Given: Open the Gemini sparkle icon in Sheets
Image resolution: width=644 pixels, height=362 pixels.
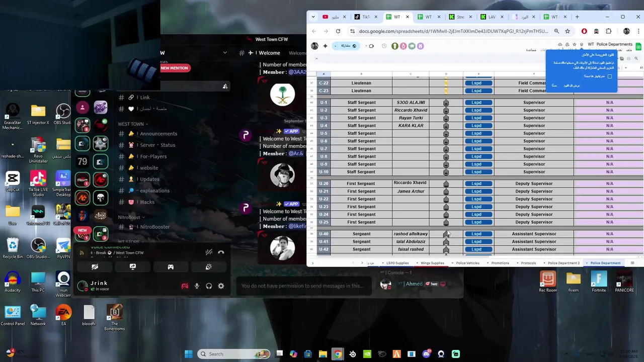Looking at the screenshot, I should (x=325, y=46).
